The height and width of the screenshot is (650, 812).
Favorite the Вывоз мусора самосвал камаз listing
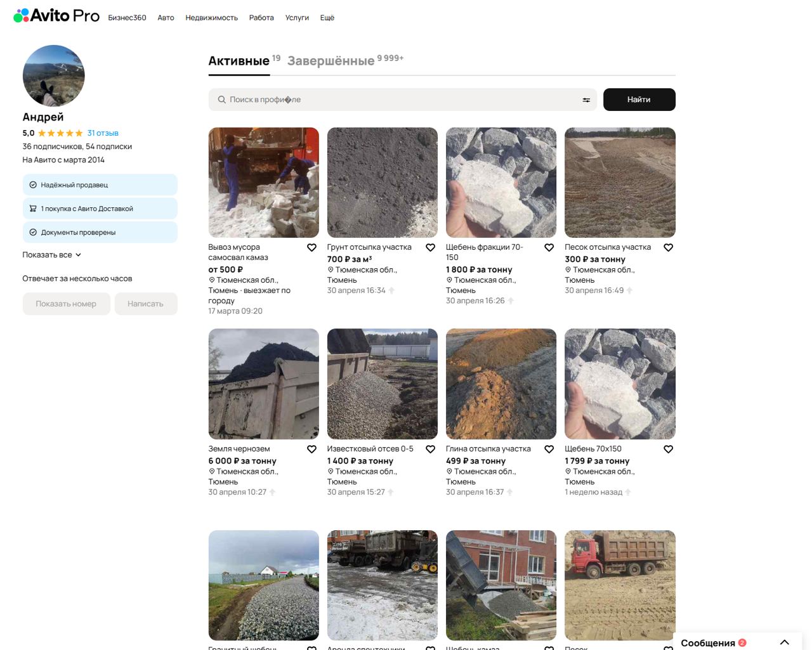click(x=311, y=248)
